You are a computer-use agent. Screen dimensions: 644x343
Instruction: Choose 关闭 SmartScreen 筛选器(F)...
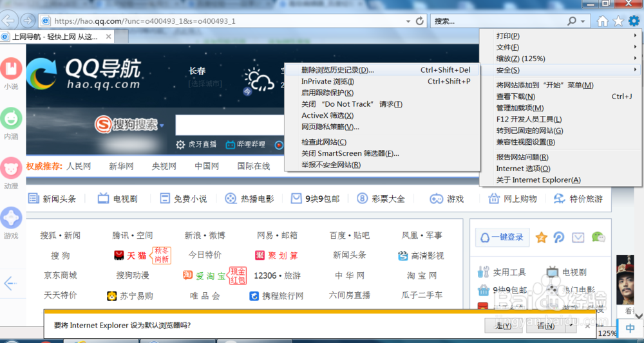383,153
